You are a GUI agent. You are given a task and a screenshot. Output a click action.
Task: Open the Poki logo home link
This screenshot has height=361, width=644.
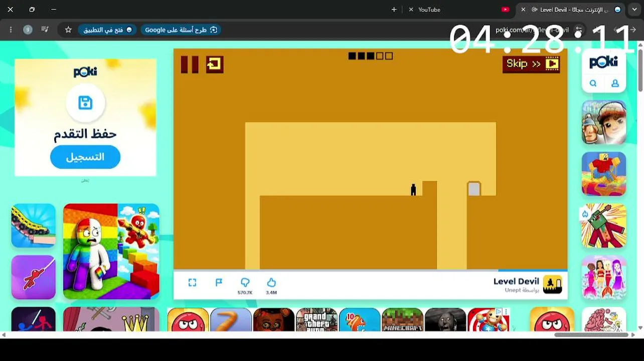pyautogui.click(x=604, y=62)
